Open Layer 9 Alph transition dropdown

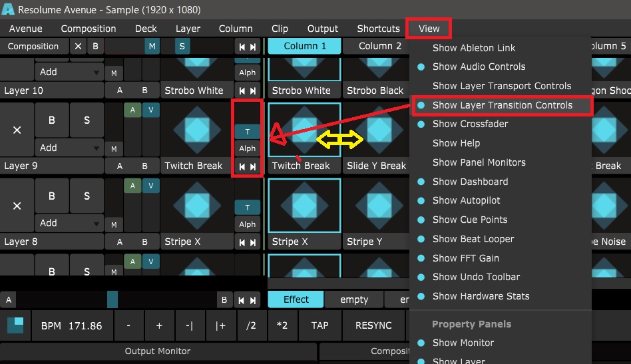248,148
